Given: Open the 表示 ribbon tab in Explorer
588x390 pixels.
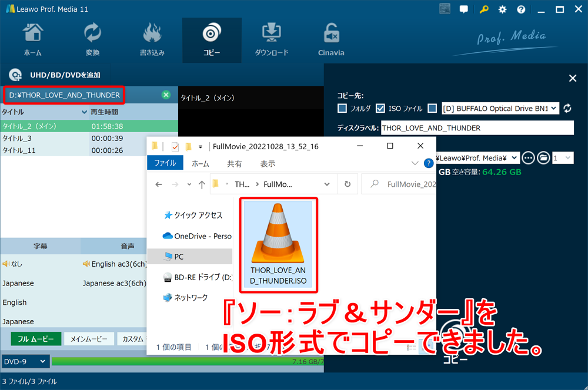Looking at the screenshot, I should click(x=268, y=164).
